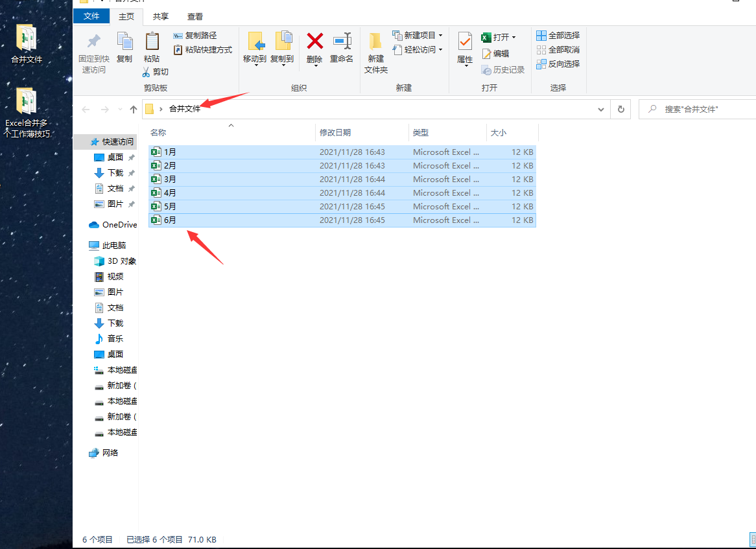Image resolution: width=756 pixels, height=549 pixels.
Task: Refresh the folder view
Action: 621,110
